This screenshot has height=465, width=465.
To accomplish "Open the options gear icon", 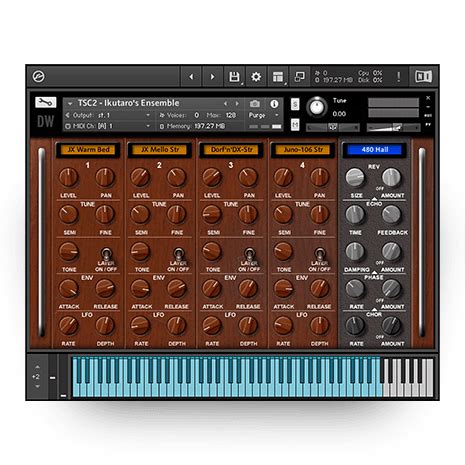I will click(256, 77).
